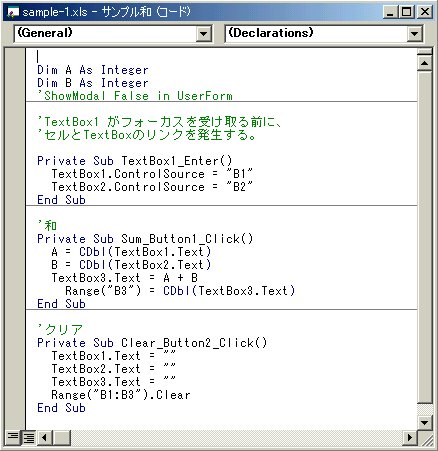The height and width of the screenshot is (451, 438).
Task: Click the split bar above the scroll arrow
Action: (424, 52)
